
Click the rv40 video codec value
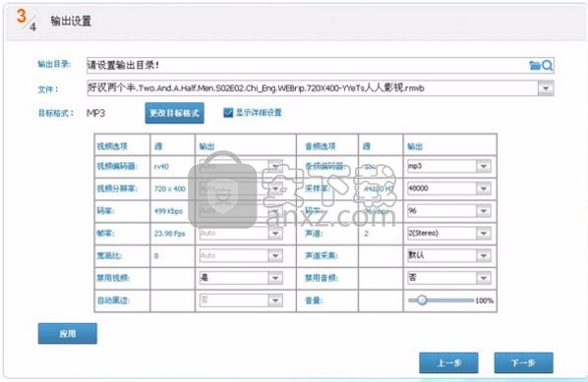point(161,167)
